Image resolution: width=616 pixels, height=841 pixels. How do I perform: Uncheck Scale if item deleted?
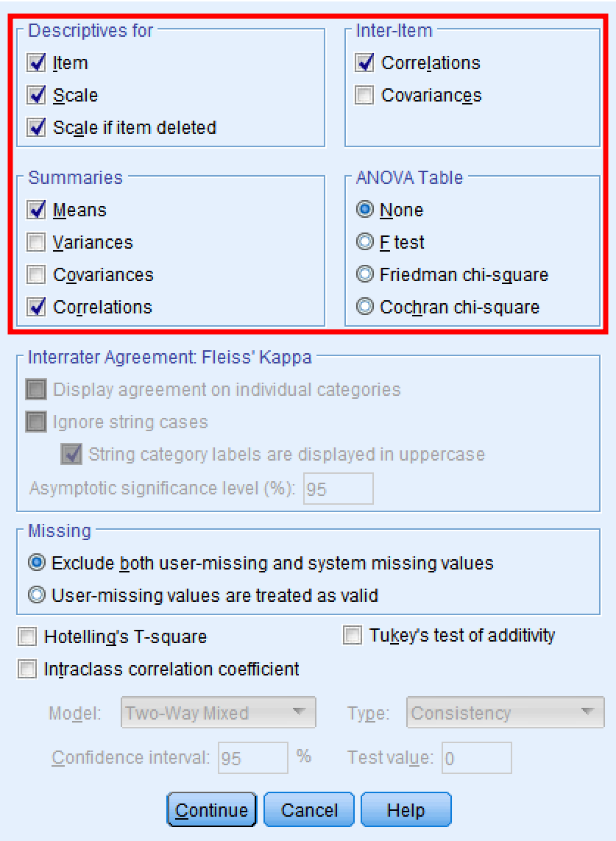(38, 127)
